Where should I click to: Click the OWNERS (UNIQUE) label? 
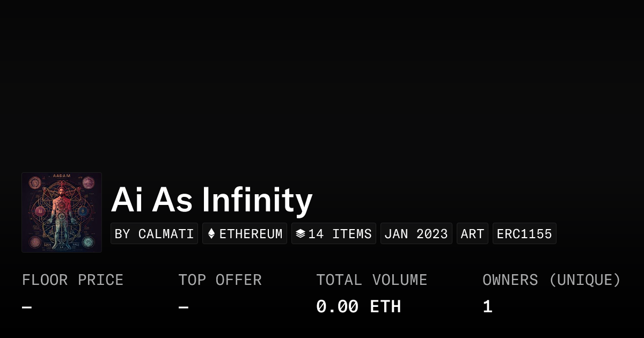coord(551,280)
